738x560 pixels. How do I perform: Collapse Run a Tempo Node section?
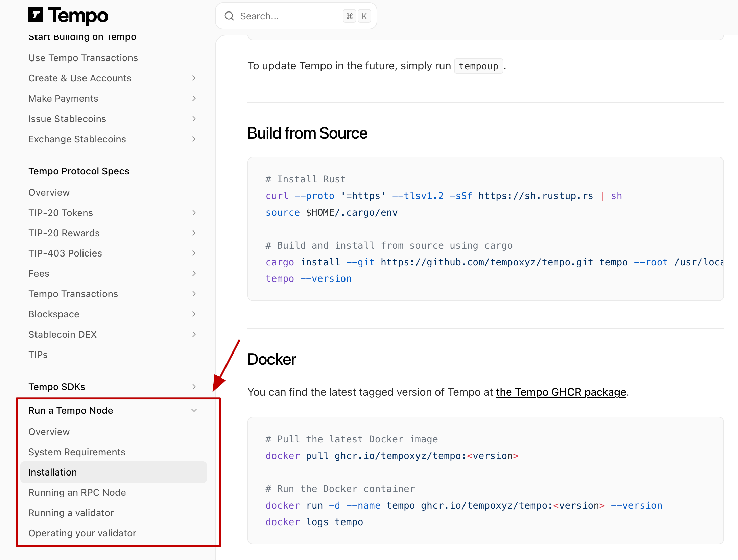tap(194, 410)
